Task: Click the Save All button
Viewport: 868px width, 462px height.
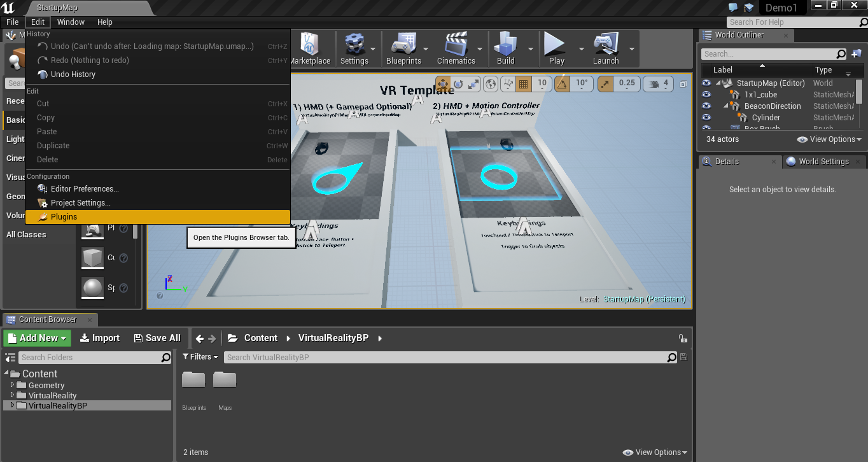Action: 157,338
